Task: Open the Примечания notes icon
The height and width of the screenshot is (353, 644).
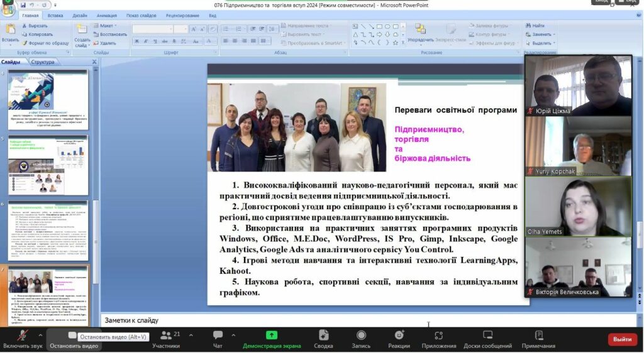Action: click(x=538, y=338)
